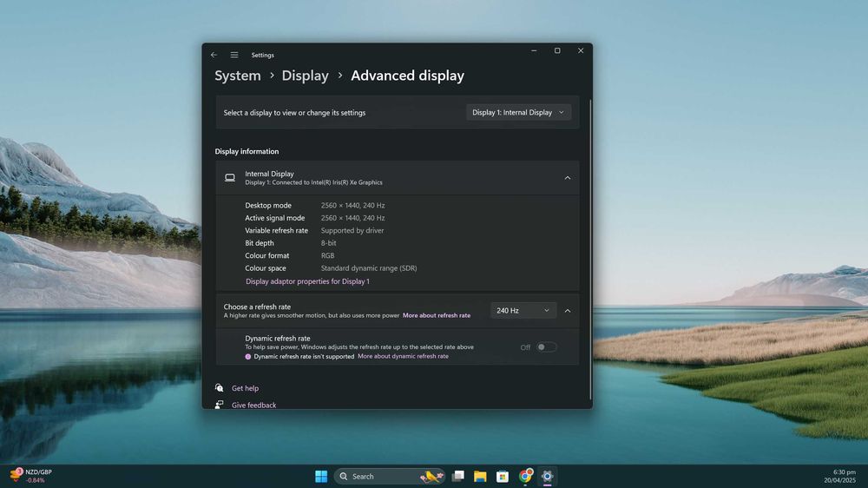This screenshot has width=868, height=488.
Task: Click the pink info dot by unsupported message
Action: [x=248, y=357]
